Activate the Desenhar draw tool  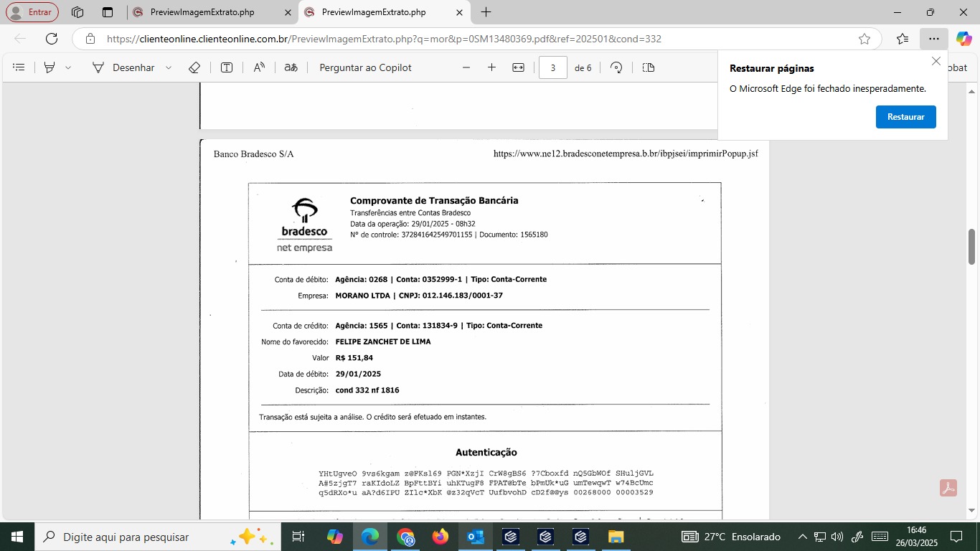point(123,67)
